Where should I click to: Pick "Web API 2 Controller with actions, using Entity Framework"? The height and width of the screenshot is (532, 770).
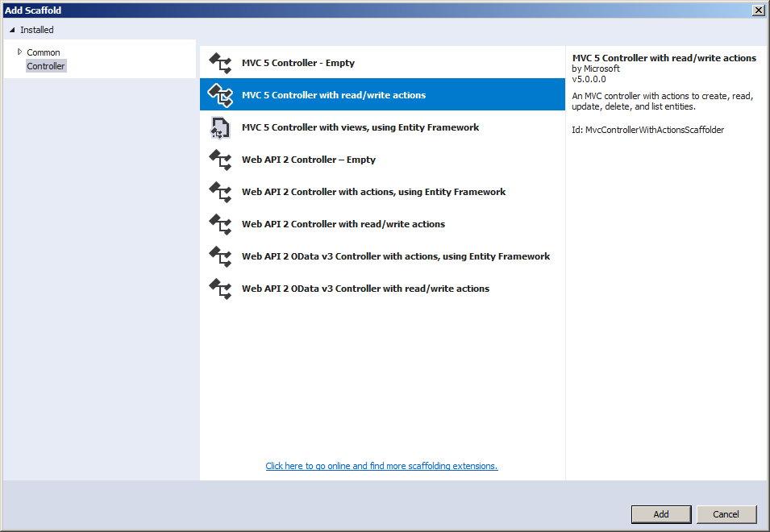click(x=382, y=192)
